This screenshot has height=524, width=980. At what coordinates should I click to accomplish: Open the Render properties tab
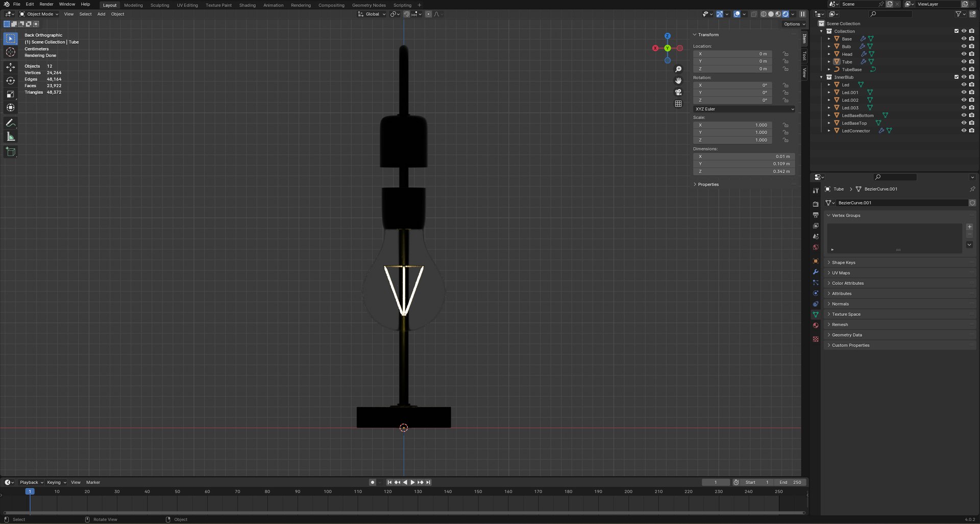pyautogui.click(x=816, y=204)
